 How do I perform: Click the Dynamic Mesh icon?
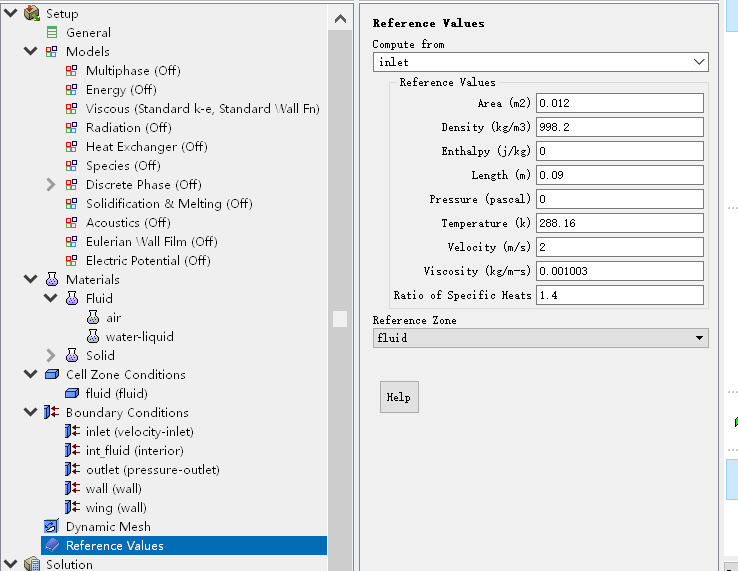[x=52, y=527]
